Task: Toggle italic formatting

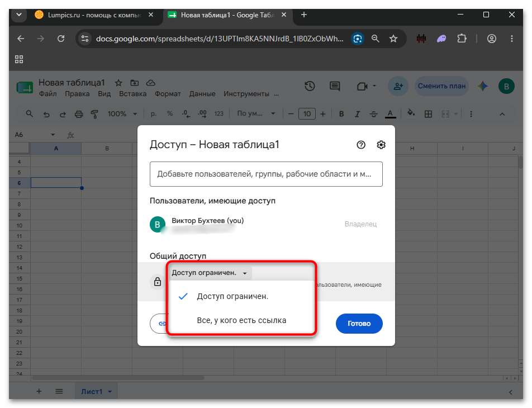Action: [357, 114]
